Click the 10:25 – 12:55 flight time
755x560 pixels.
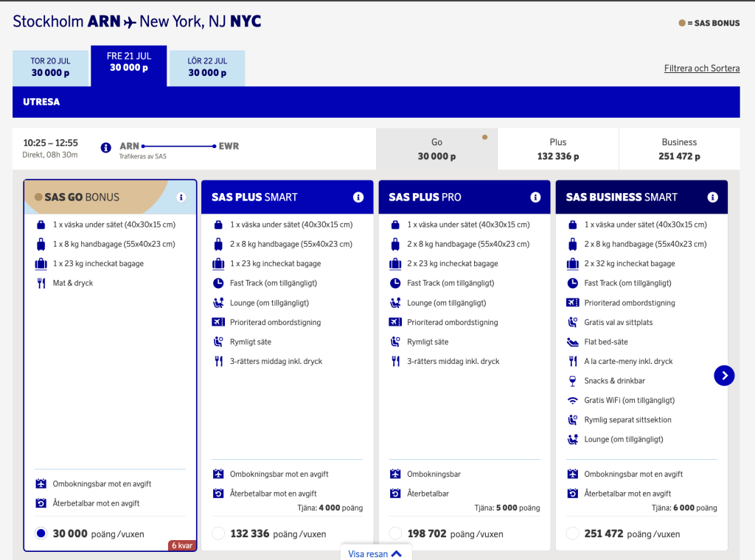click(51, 143)
